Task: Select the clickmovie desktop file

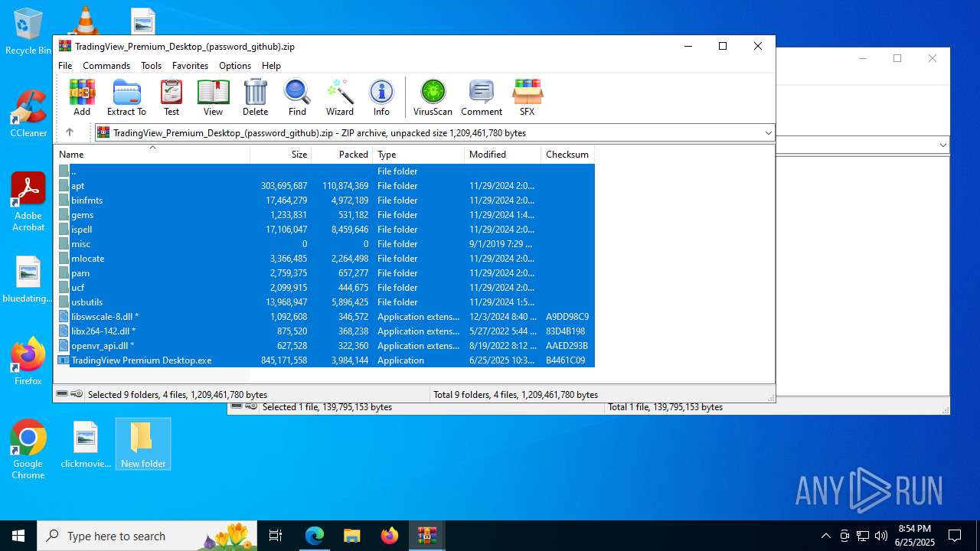Action: (86, 444)
